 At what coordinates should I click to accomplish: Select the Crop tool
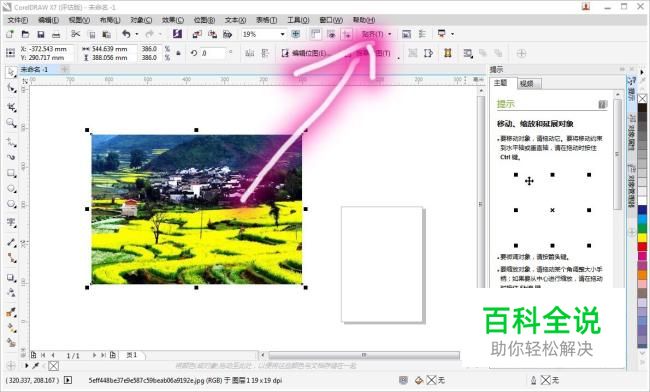click(x=11, y=107)
